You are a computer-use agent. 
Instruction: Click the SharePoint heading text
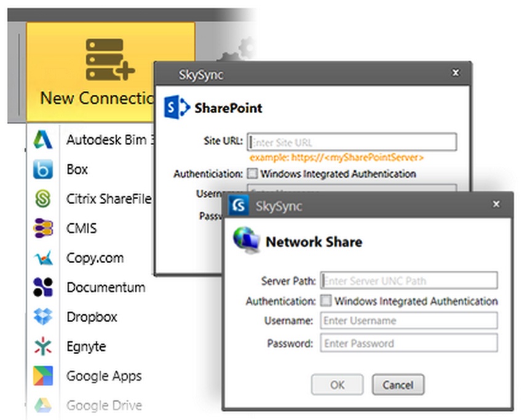(229, 108)
